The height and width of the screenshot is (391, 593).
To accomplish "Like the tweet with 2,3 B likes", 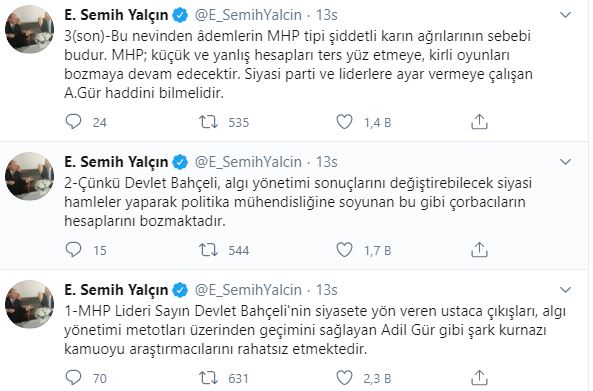I will (x=344, y=377).
